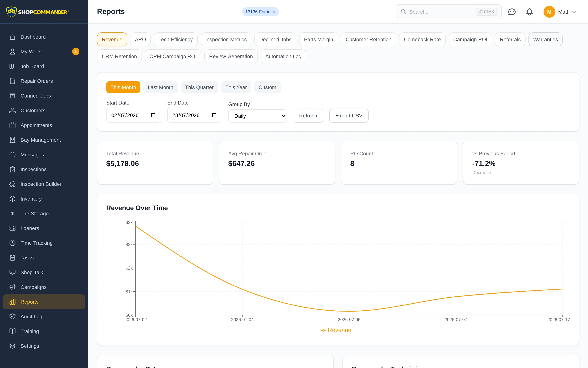The image size is (588, 368).
Task: Click the Refresh button
Action: [x=308, y=116]
